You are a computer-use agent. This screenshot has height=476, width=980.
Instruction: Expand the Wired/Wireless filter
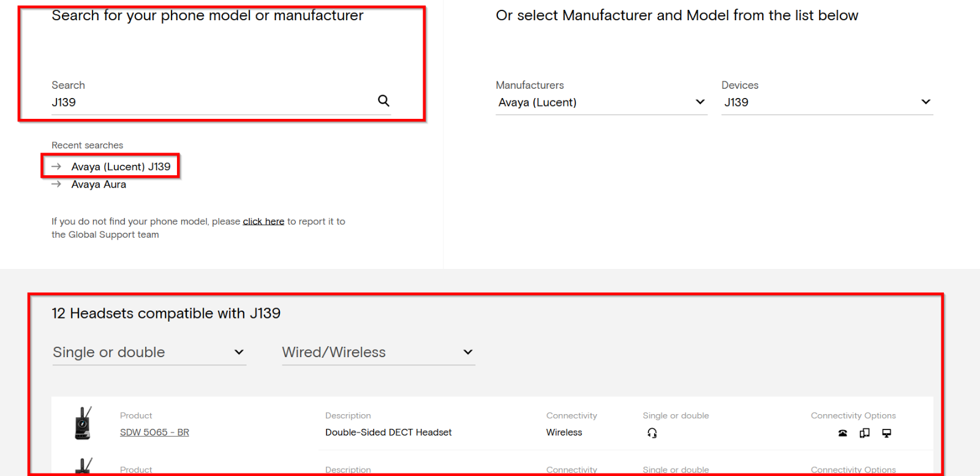point(378,352)
